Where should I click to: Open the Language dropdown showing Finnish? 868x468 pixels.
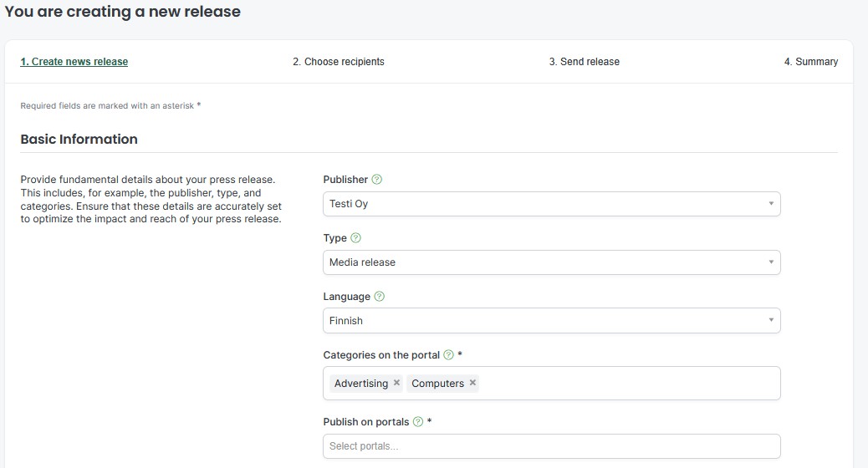click(551, 321)
